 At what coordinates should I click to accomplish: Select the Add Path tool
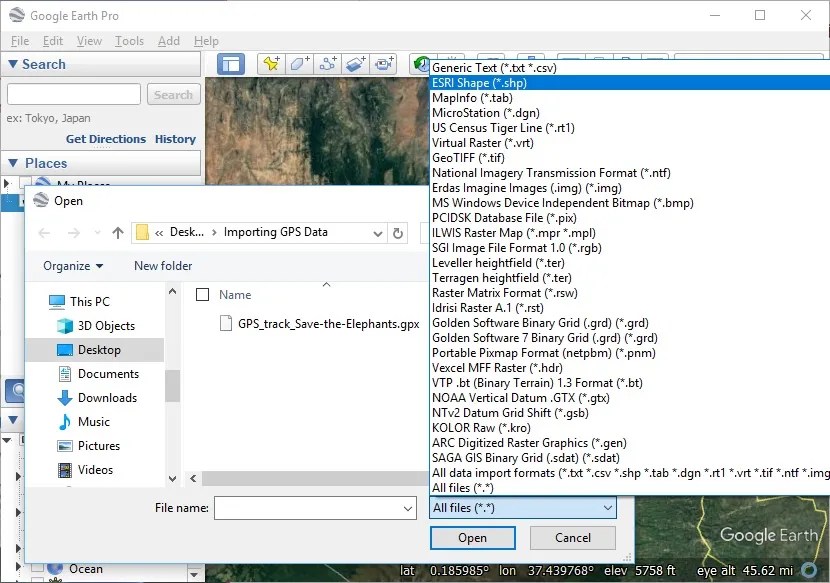(x=328, y=63)
